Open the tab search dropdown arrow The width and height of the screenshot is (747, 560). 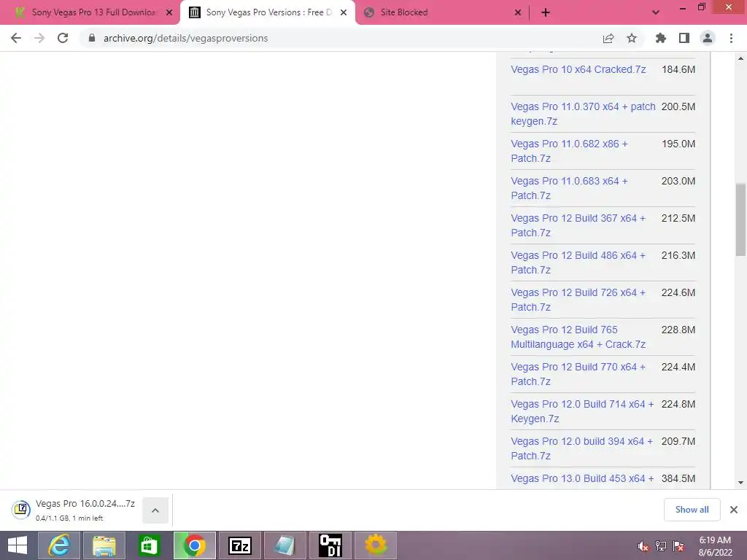[656, 12]
